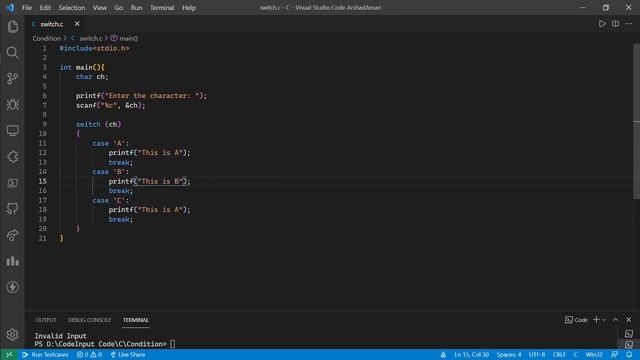Click the 'case 'C':' code text
This screenshot has width=640, height=360.
[110, 200]
